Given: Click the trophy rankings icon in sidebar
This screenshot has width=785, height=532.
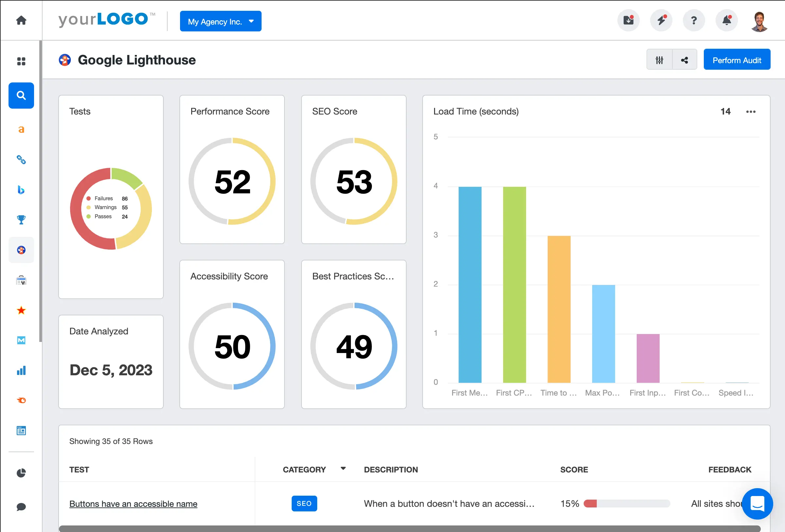Looking at the screenshot, I should pos(21,220).
